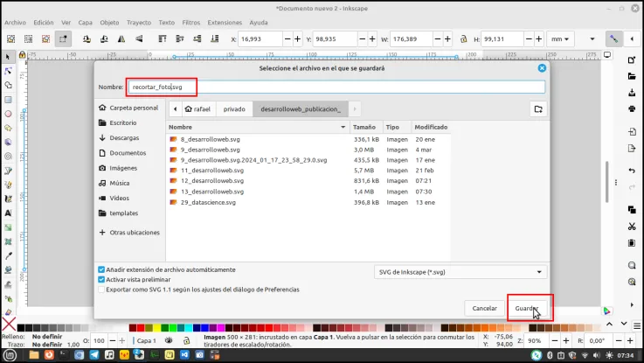
Task: Click the no-paint X swatch
Action: point(9,325)
